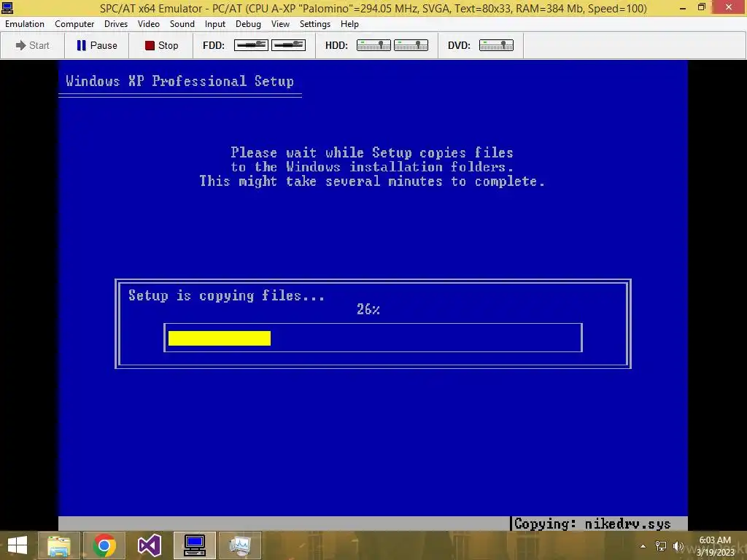
Task: Open the Windows Start button
Action: 18,545
